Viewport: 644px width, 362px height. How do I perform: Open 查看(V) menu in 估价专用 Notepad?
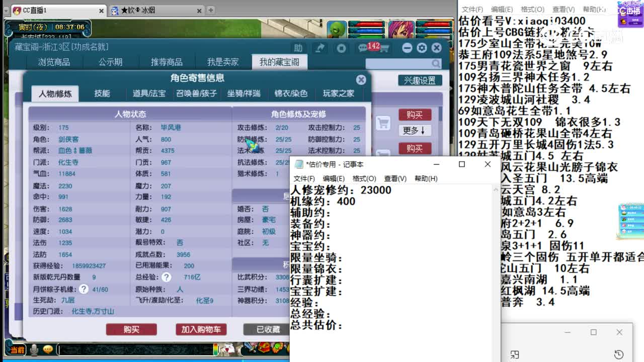point(395,178)
